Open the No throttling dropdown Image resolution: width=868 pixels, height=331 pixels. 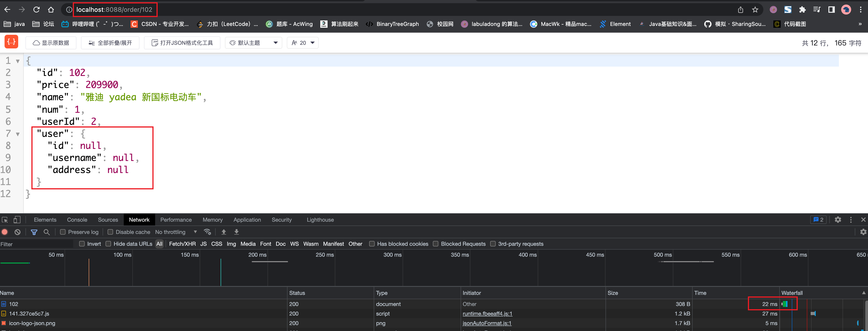(176, 232)
